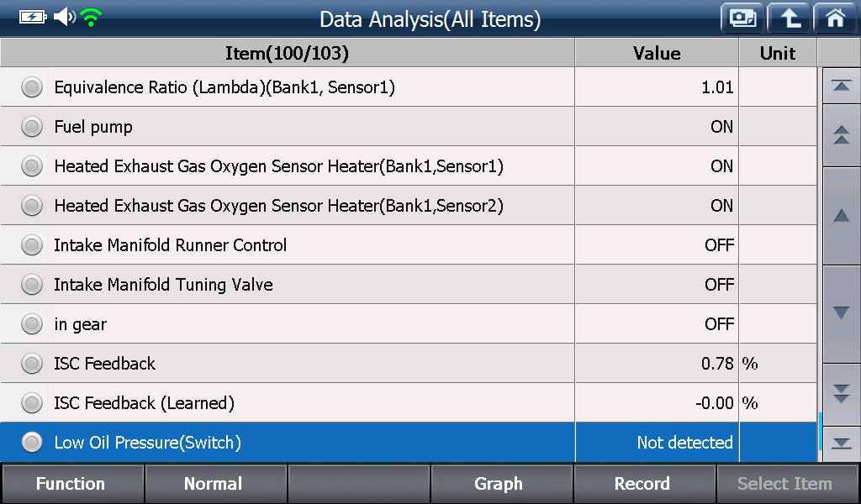Go back using the up-arrow return icon
Screen dimensions: 861x504
tap(789, 18)
